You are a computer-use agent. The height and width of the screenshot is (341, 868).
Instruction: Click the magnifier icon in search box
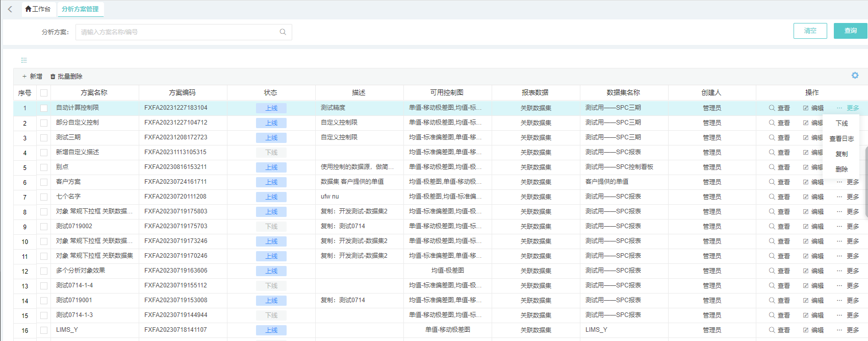click(283, 32)
